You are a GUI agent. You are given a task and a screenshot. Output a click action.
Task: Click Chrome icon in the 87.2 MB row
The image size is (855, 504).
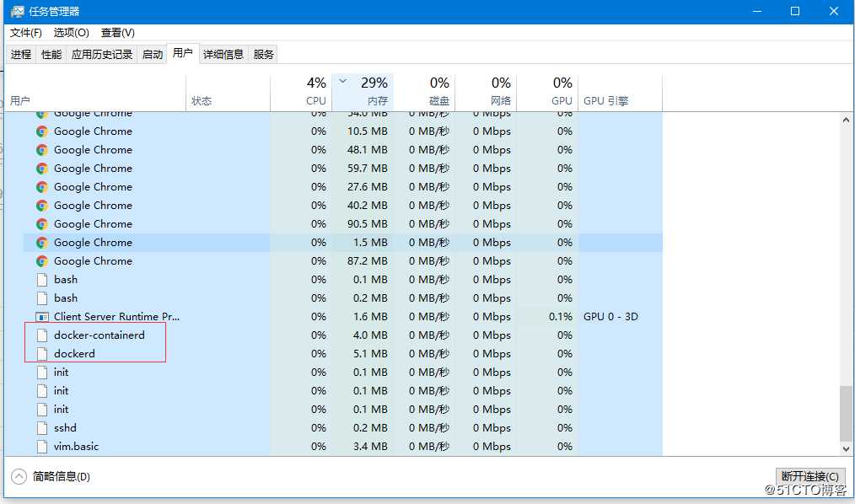[x=42, y=261]
